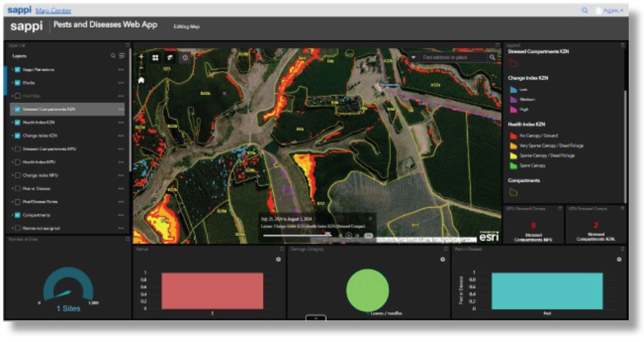This screenshot has height=342, width=644.
Task: Open options menu for Heat Map layer
Action: (x=121, y=96)
